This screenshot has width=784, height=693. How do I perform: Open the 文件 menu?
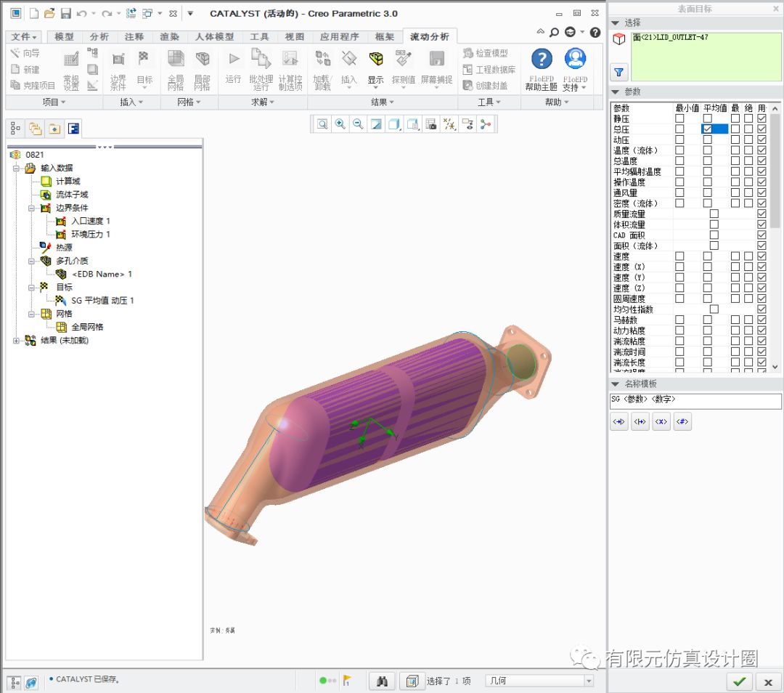tap(24, 36)
